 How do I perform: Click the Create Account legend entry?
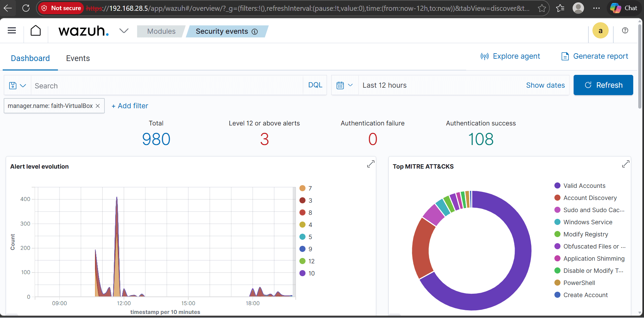(581, 295)
